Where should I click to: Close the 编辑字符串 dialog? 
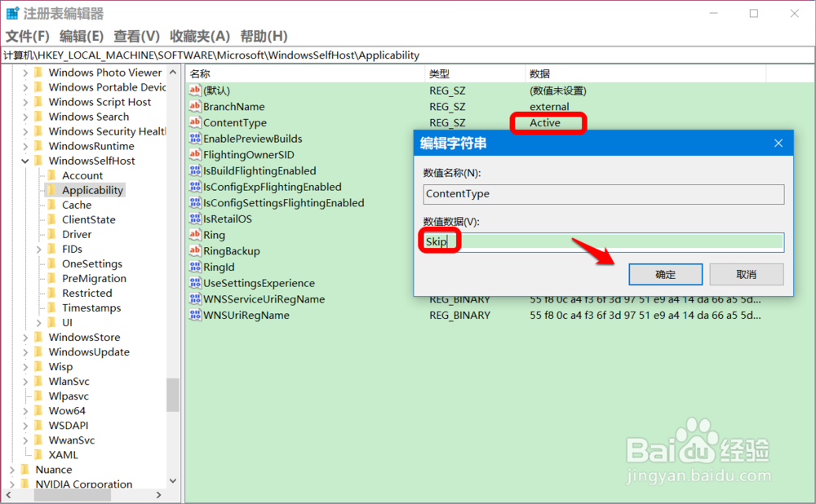tap(778, 143)
